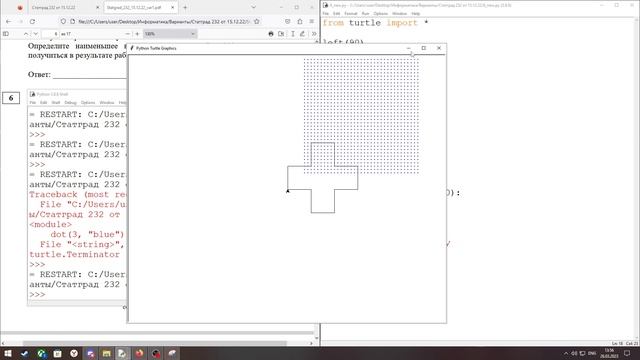Screen dimensions: 640x360
Task: Open the notepad taskbar app
Action: coord(58,353)
